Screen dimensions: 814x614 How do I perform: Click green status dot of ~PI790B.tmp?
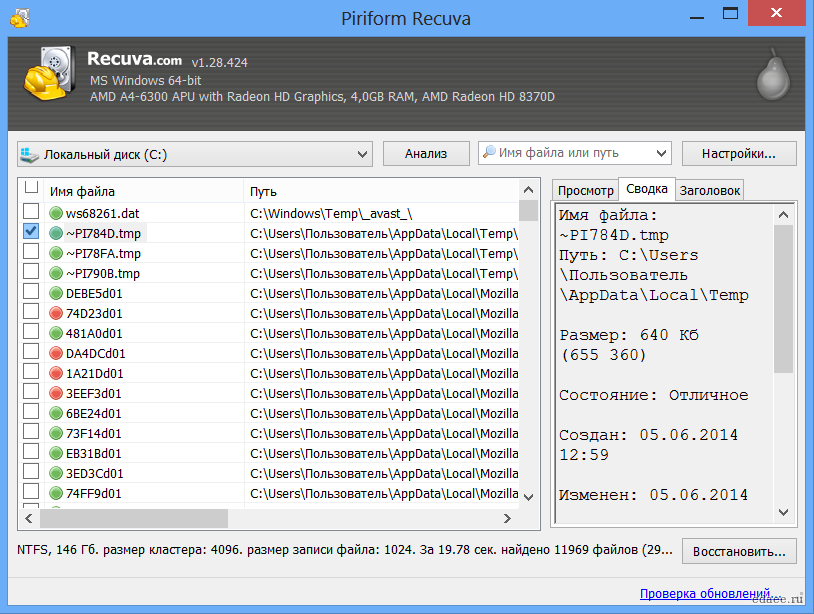[56, 274]
